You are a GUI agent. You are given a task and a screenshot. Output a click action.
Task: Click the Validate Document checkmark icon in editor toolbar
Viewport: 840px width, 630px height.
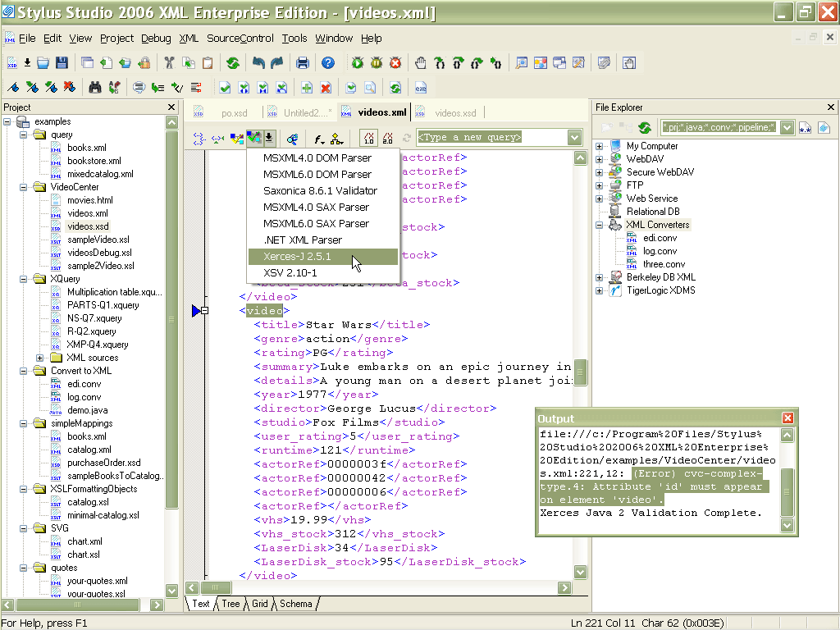(254, 138)
